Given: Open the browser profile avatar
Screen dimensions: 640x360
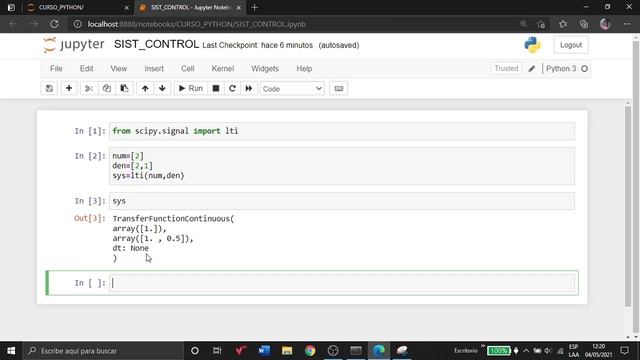Looking at the screenshot, I should coord(605,24).
